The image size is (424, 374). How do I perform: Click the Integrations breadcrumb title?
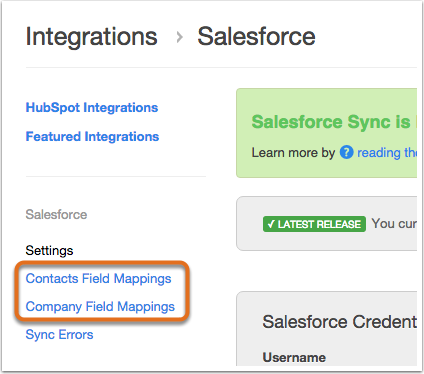[91, 37]
